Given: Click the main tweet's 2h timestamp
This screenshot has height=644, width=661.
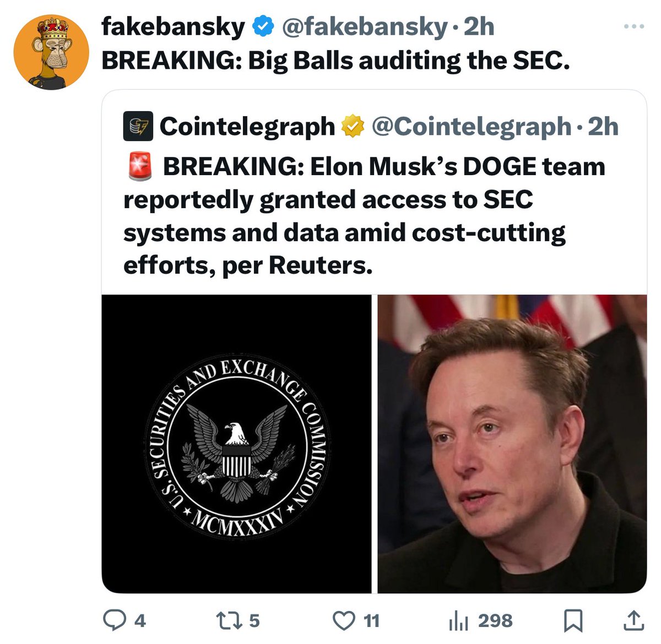Looking at the screenshot, I should pos(479,26).
